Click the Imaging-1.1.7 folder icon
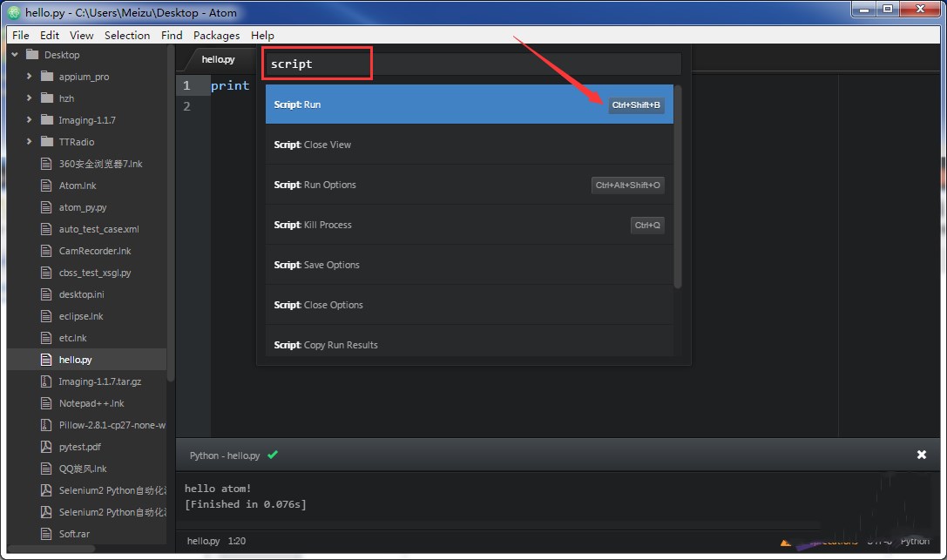This screenshot has height=560, width=947. [x=47, y=120]
